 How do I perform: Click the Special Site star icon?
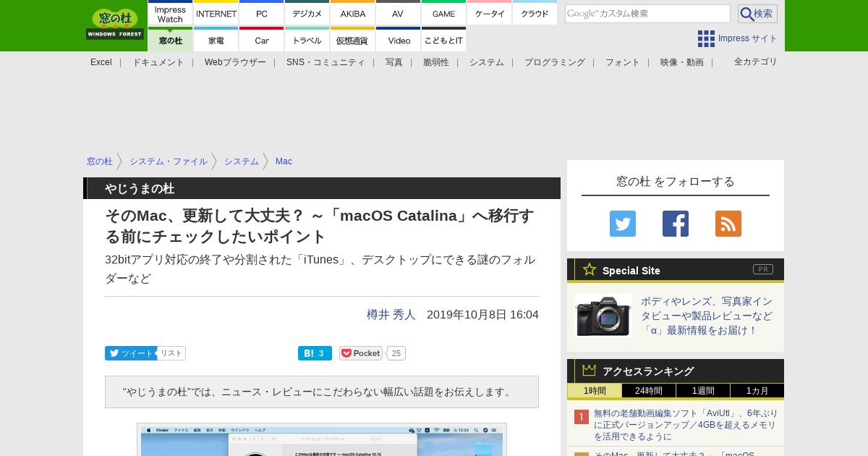click(590, 269)
